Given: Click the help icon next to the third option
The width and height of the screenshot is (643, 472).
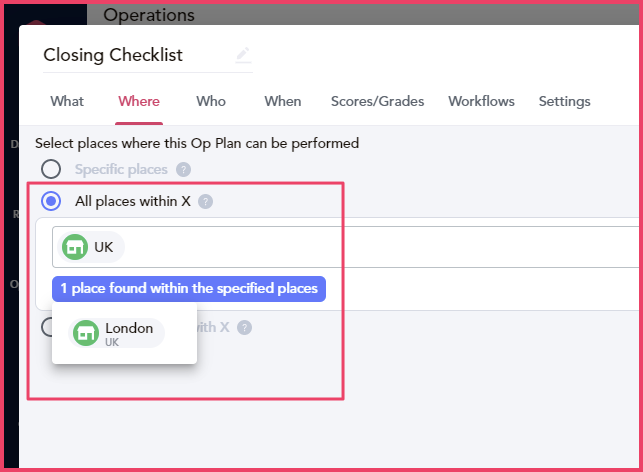Looking at the screenshot, I should 244,328.
